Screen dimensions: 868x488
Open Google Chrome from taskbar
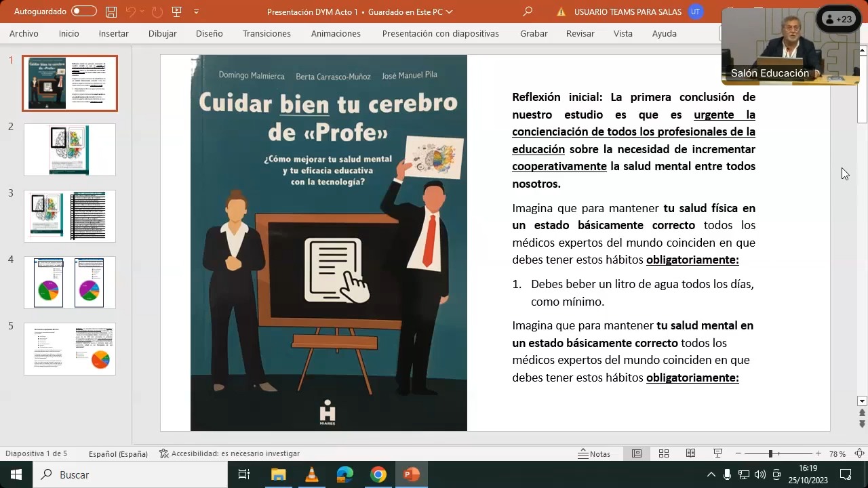[378, 474]
